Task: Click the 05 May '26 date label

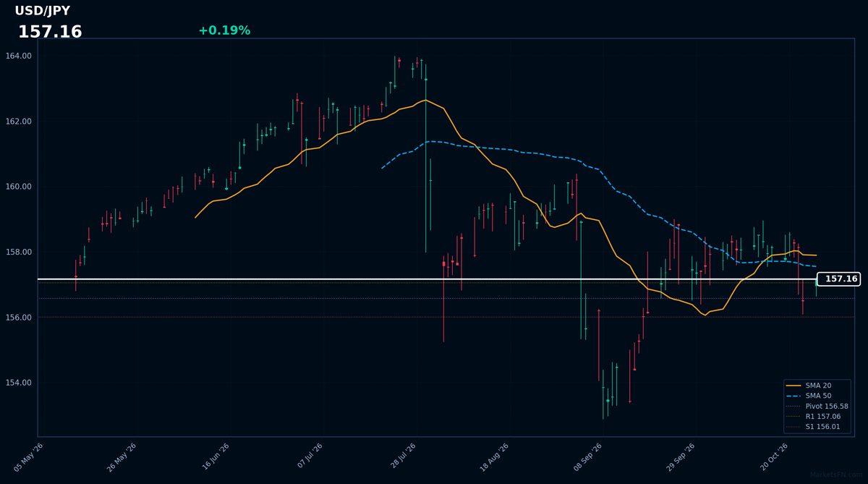Action: tap(29, 457)
